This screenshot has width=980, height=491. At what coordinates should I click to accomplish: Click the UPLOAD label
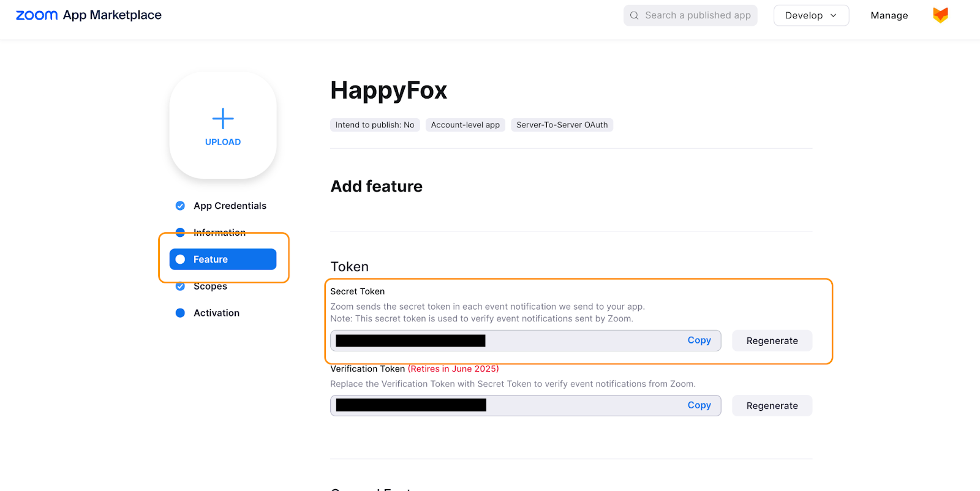coord(223,142)
